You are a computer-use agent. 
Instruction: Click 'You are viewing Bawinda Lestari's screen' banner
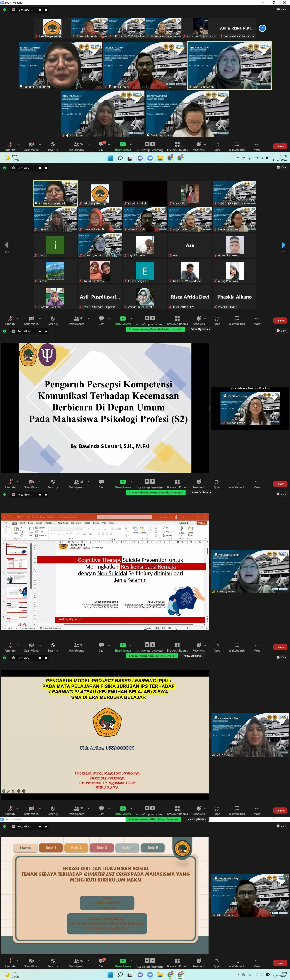click(155, 329)
